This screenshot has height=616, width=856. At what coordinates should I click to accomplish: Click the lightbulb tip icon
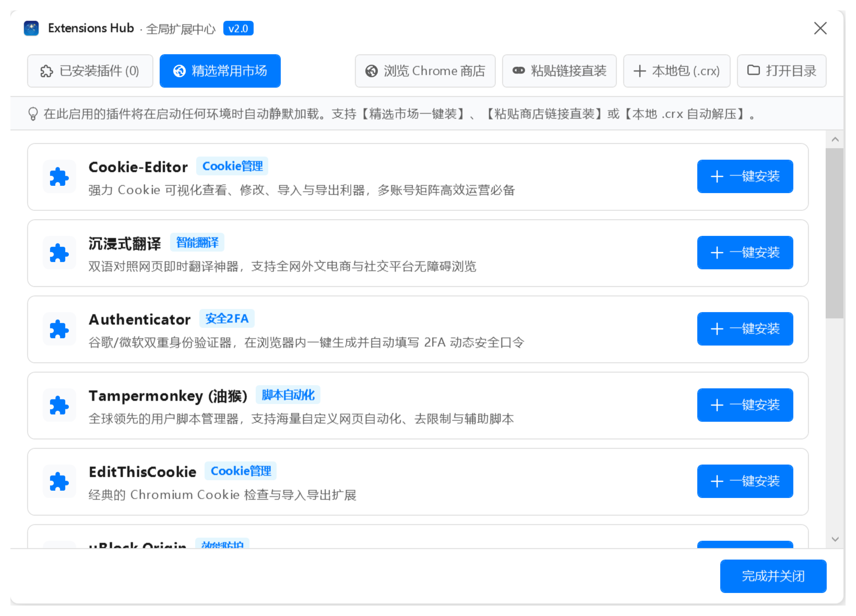coord(33,114)
